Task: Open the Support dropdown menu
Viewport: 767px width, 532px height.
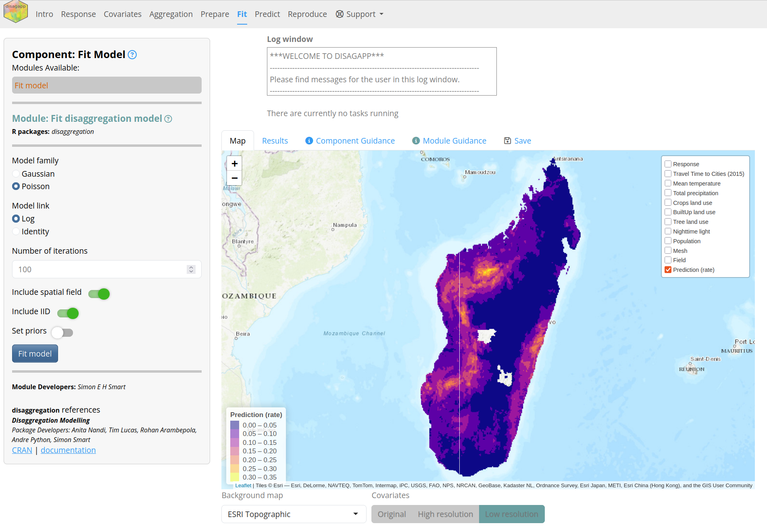Action: pyautogui.click(x=360, y=14)
